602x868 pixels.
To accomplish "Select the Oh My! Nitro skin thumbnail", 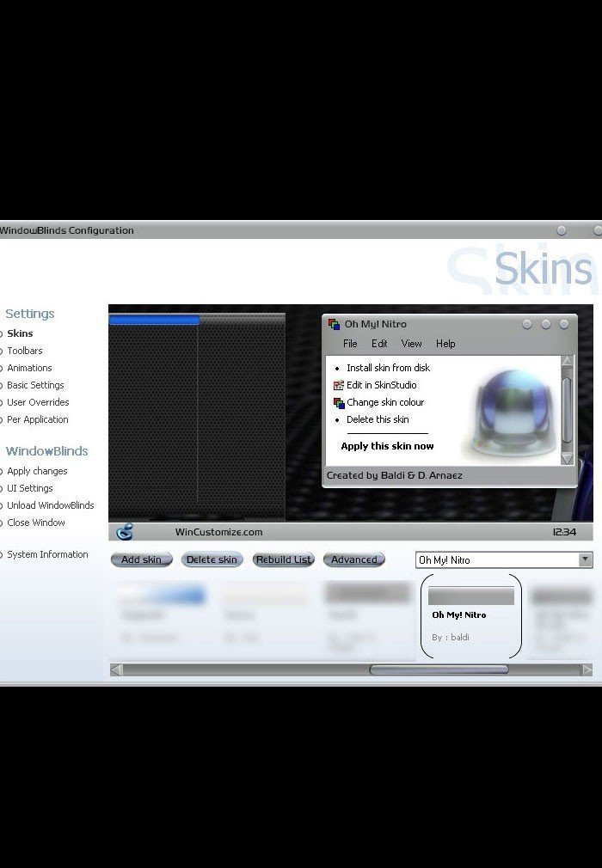I will (471, 616).
